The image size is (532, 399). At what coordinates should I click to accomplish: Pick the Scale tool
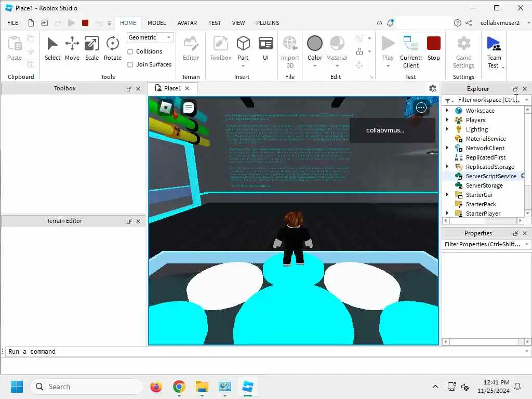click(x=91, y=48)
